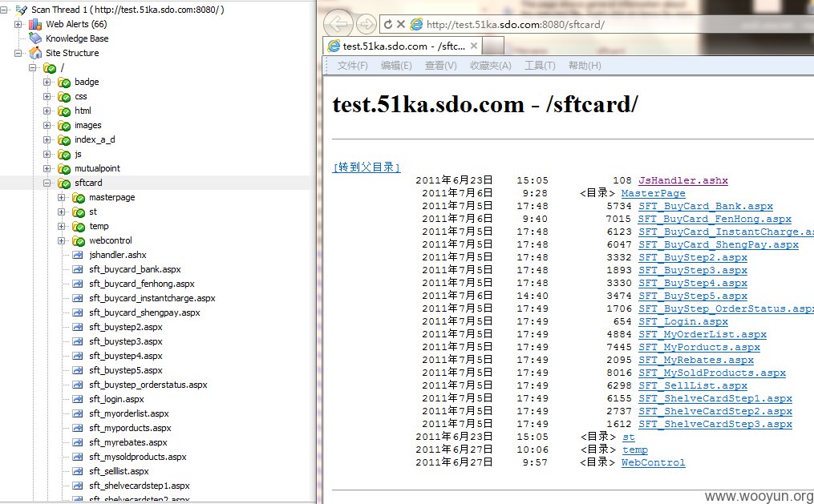This screenshot has width=814, height=504.
Task: Open the SFT_MyRebates.aspx link
Action: pyautogui.click(x=695, y=360)
